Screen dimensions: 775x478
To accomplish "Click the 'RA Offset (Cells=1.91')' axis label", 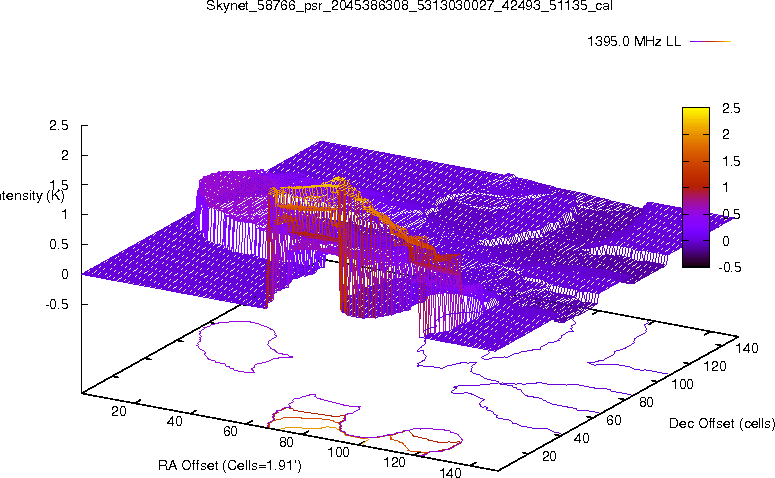I will [230, 465].
